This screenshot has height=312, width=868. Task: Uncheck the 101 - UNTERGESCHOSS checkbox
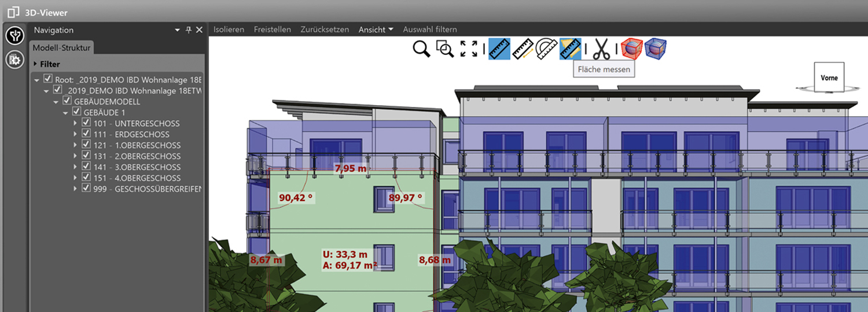tap(86, 123)
